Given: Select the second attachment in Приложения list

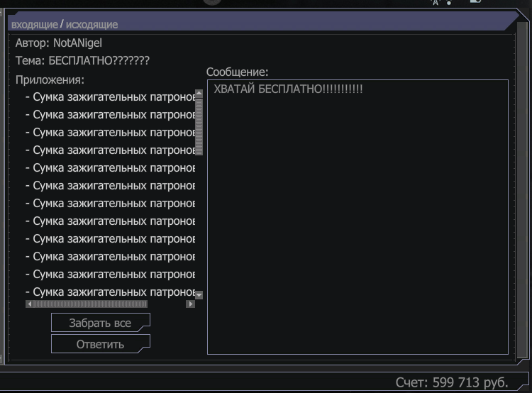Looking at the screenshot, I should point(110,115).
